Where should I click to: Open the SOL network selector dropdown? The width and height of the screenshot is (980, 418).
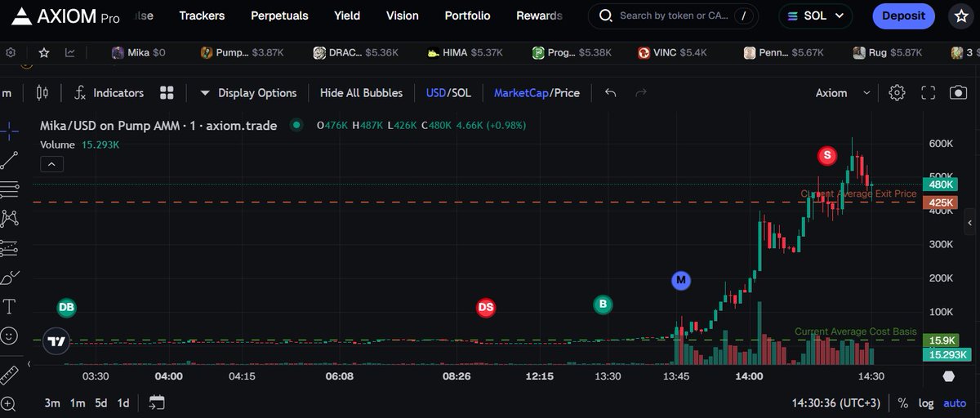pyautogui.click(x=815, y=16)
